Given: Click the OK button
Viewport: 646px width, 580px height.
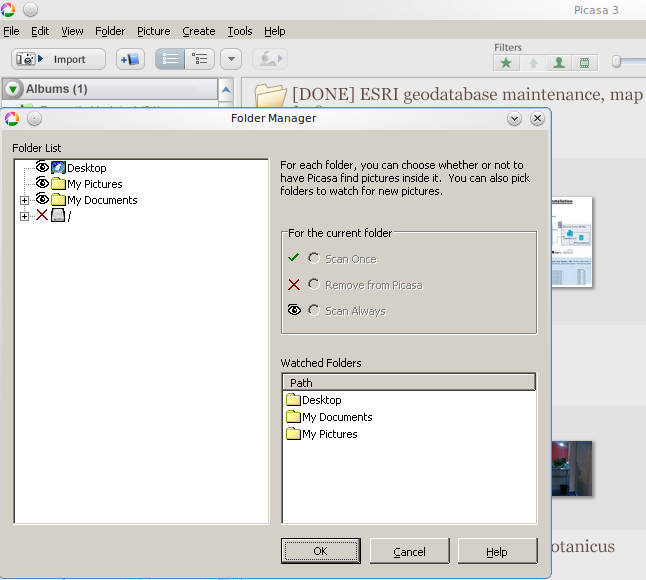Looking at the screenshot, I should point(321,551).
